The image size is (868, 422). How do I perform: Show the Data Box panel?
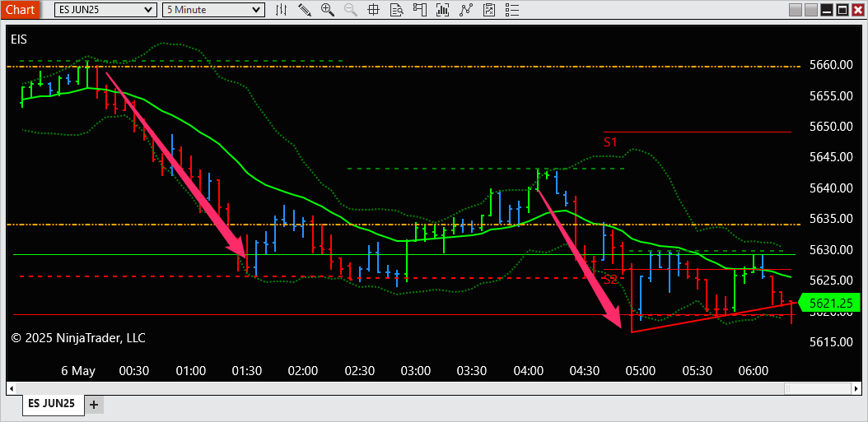(396, 9)
